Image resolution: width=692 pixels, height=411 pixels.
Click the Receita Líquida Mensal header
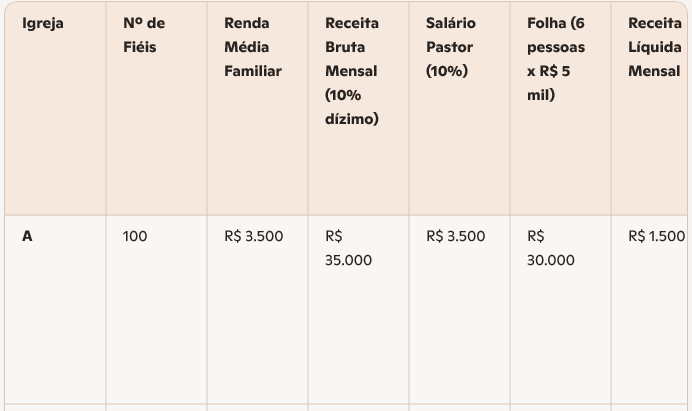tap(654, 47)
